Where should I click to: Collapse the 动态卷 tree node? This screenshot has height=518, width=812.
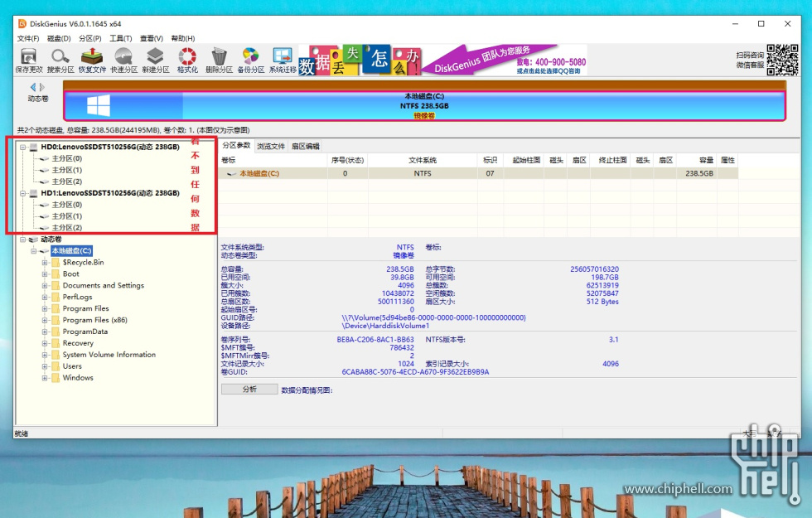tap(23, 240)
